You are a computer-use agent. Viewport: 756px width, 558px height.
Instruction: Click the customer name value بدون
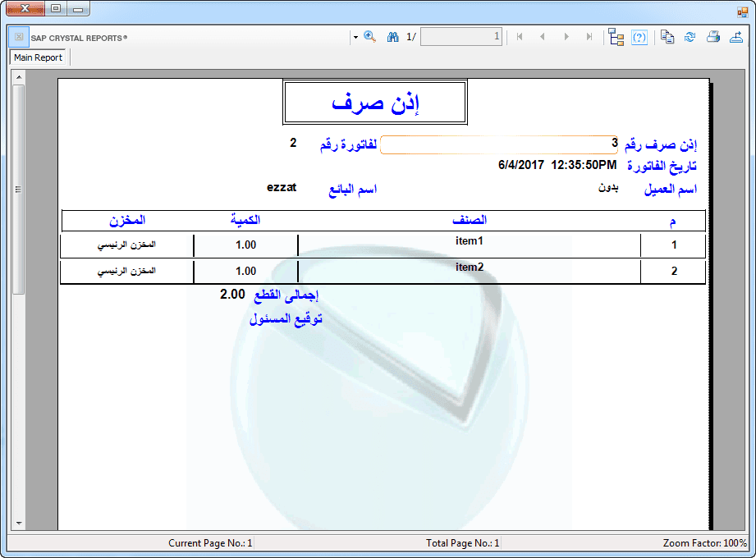click(x=608, y=187)
